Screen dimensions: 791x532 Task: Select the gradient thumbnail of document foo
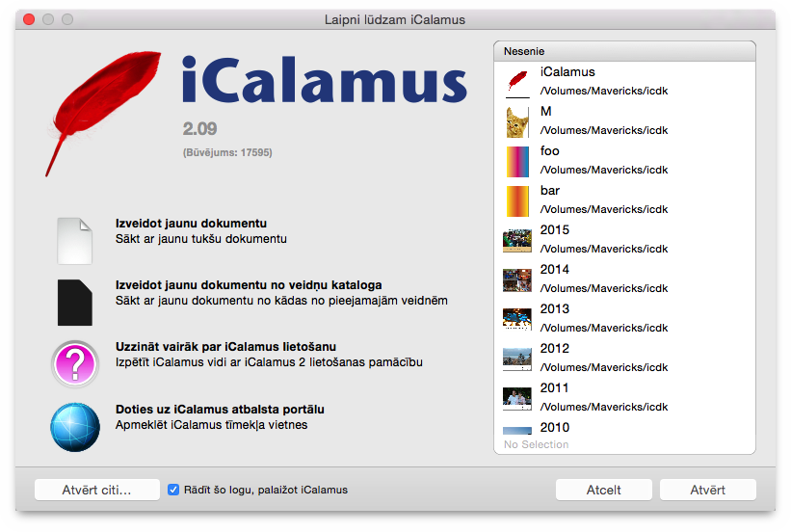click(x=517, y=162)
